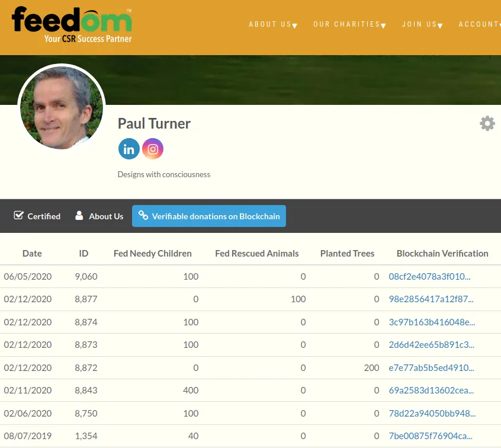Expand the Join Us dropdown menu

[422, 24]
